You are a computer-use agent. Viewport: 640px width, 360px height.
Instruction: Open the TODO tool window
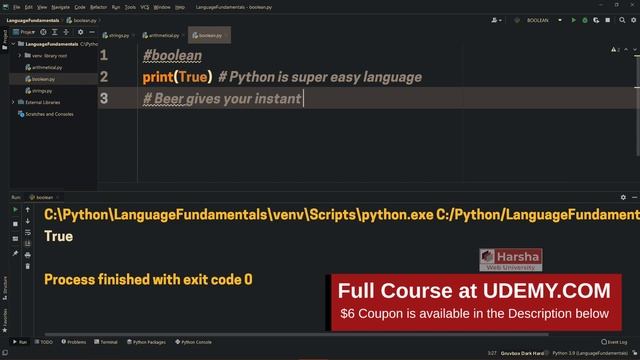click(44, 342)
